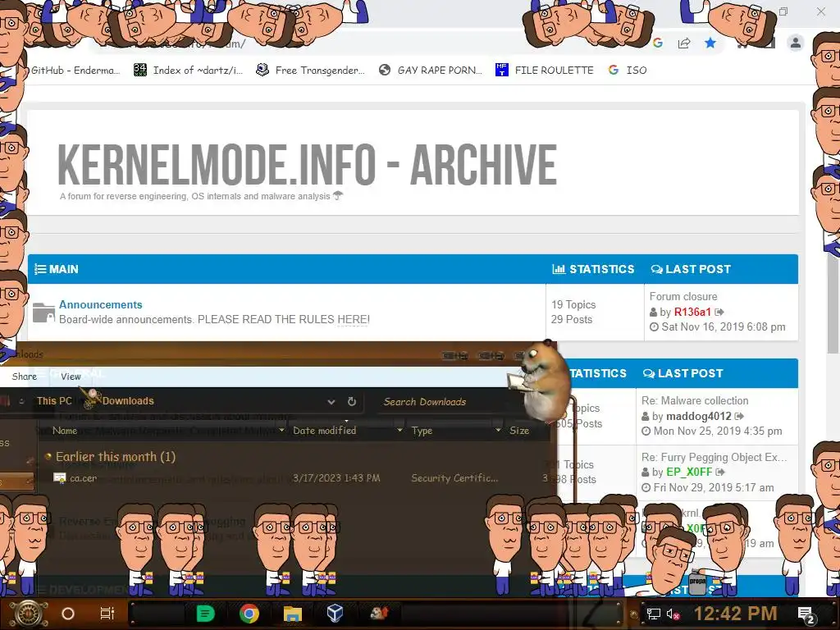Viewport: 840px width, 630px height.
Task: Open the Date modified filter dropdown arrow
Action: click(x=399, y=430)
